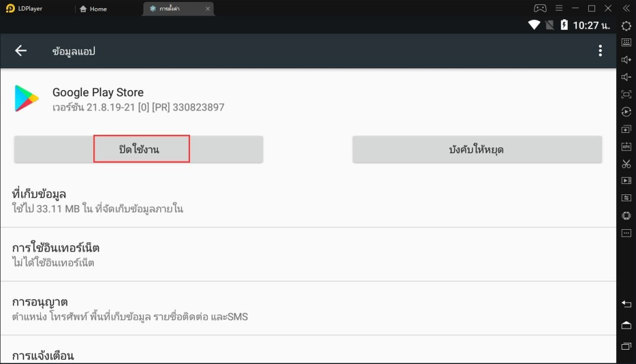Click the battery status icon

(x=564, y=25)
